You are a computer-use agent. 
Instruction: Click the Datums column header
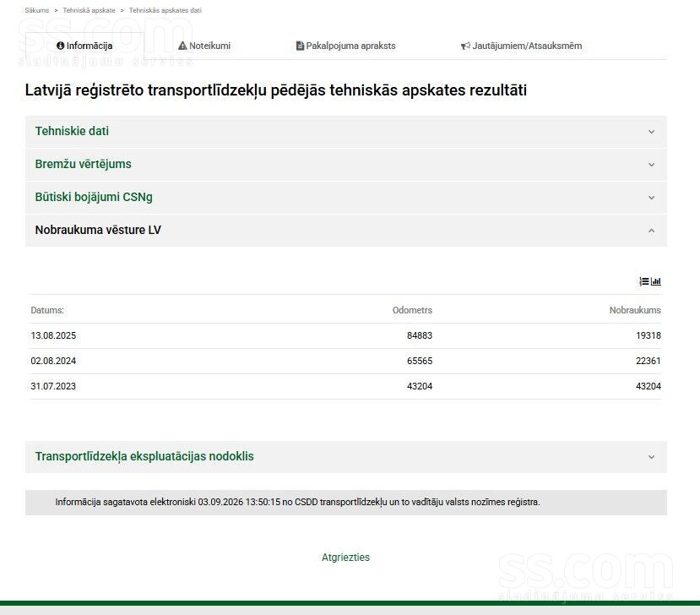coord(47,310)
